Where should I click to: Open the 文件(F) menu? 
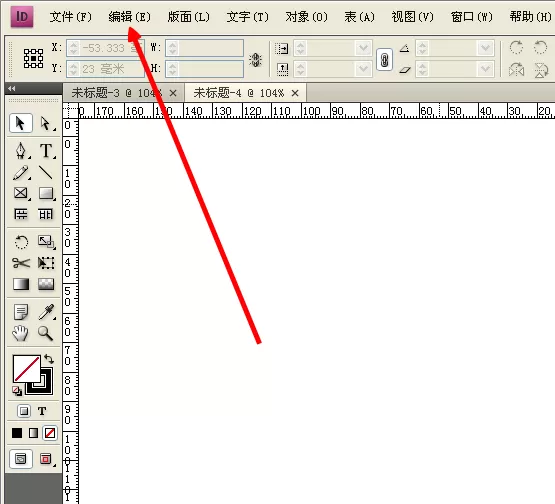pos(70,17)
